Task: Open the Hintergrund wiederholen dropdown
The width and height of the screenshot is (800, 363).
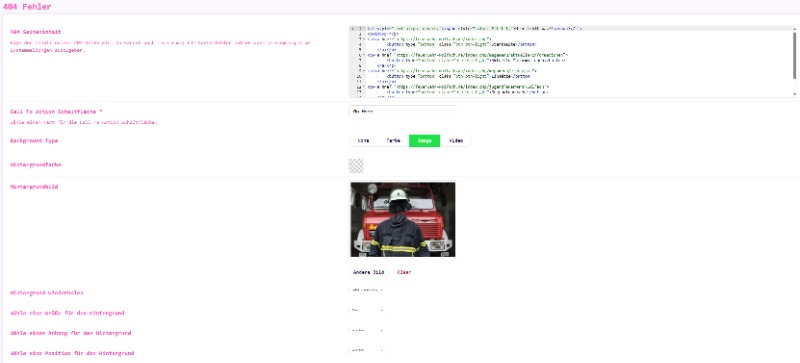Action: coord(366,290)
